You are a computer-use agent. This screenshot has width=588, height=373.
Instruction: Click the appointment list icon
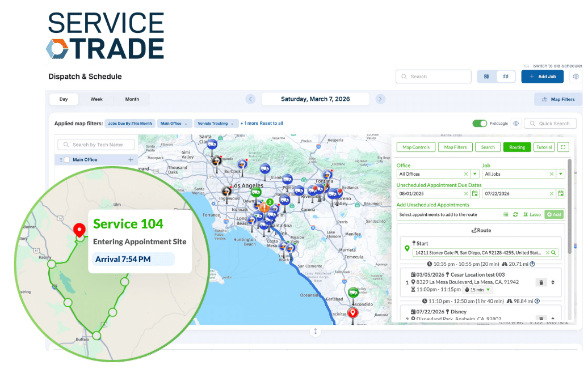pyautogui.click(x=506, y=215)
